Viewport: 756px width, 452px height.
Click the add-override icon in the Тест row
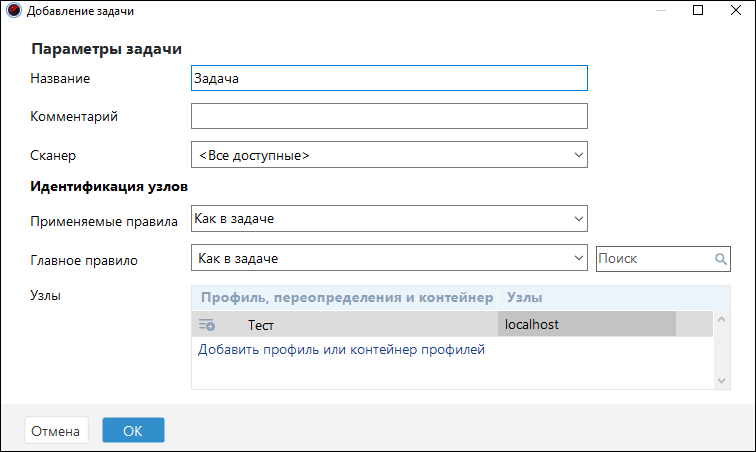click(x=207, y=325)
